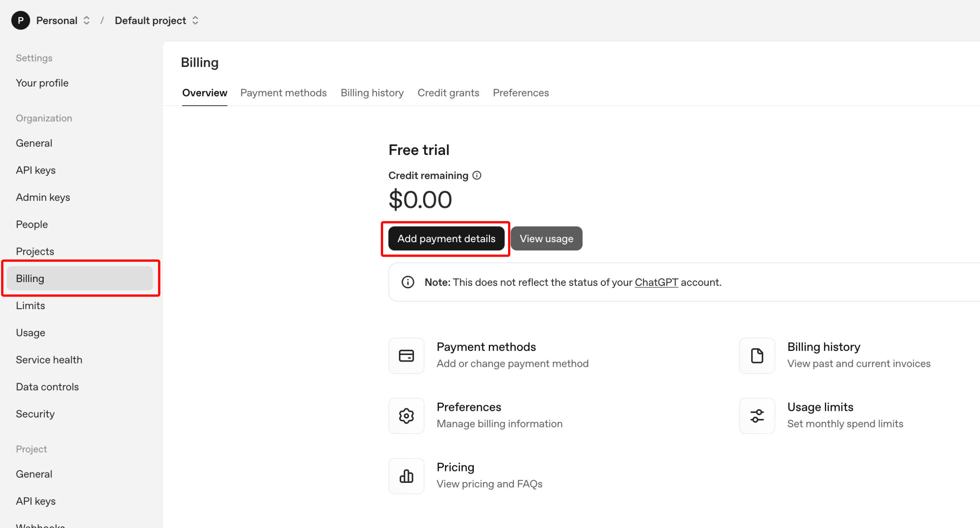The image size is (980, 528).
Task: Click the info icon beside Credit remaining
Action: pos(477,175)
